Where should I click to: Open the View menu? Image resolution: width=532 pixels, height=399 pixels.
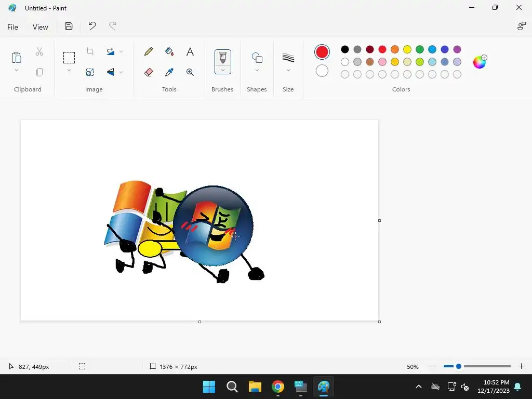(x=41, y=27)
